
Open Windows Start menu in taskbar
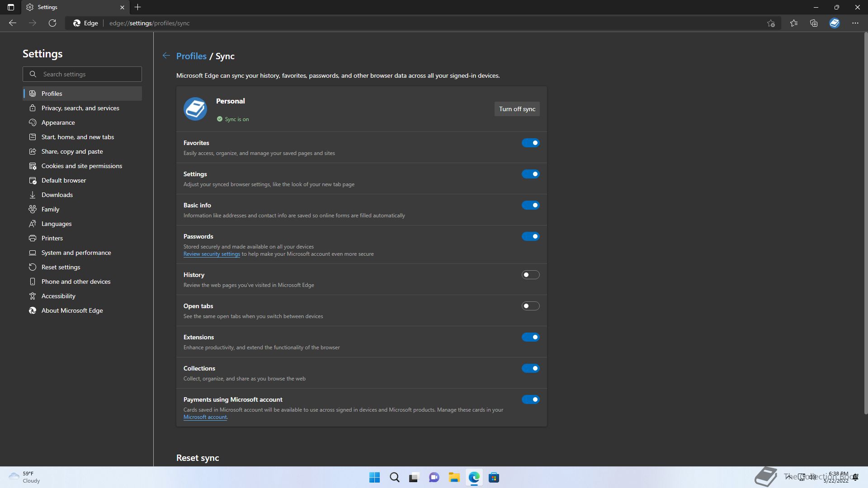click(x=374, y=478)
